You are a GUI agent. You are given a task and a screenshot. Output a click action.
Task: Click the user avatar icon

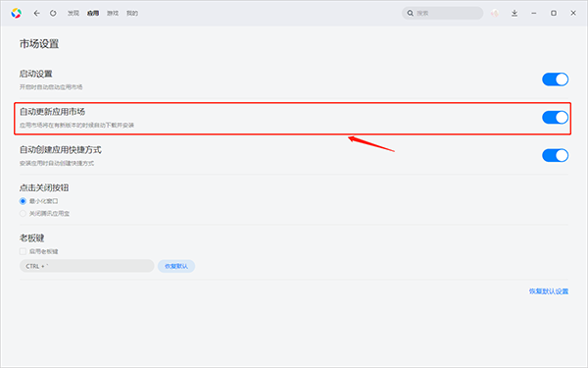(x=495, y=13)
